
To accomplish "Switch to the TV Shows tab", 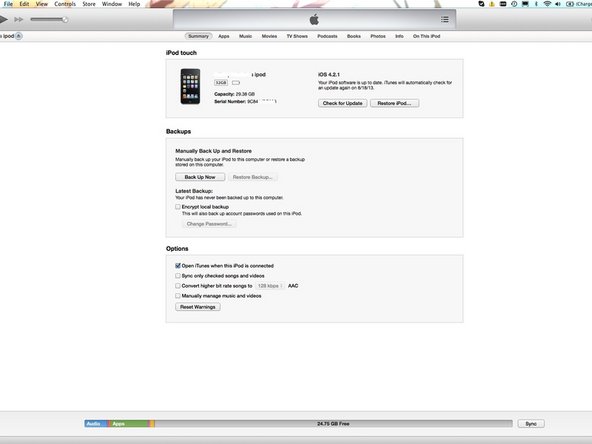I will pyautogui.click(x=297, y=36).
